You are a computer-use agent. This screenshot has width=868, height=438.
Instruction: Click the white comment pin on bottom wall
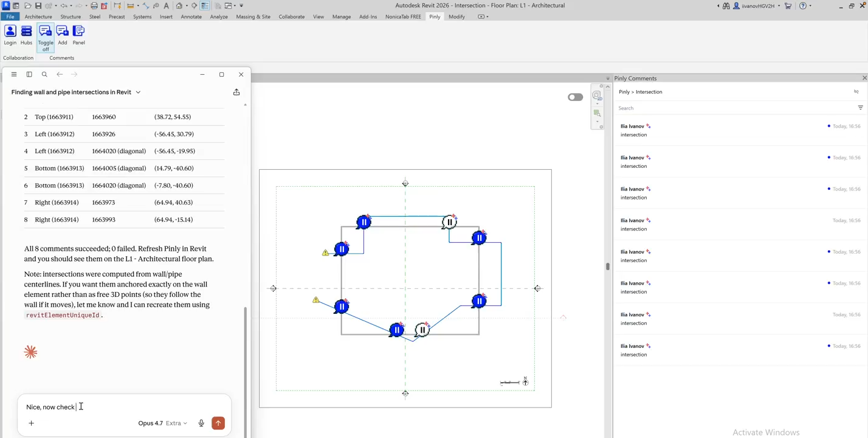pyautogui.click(x=422, y=330)
